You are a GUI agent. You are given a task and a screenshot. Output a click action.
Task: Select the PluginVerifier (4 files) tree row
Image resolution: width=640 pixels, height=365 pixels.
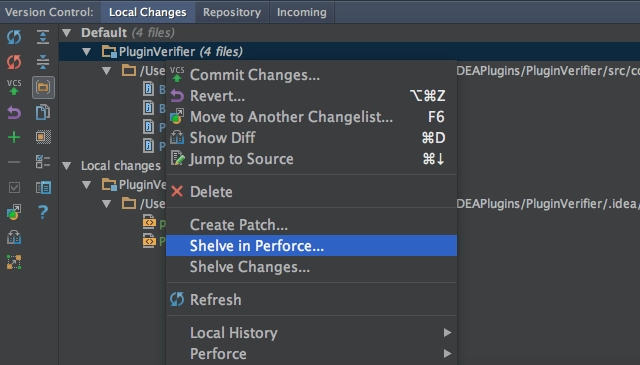[x=349, y=52]
